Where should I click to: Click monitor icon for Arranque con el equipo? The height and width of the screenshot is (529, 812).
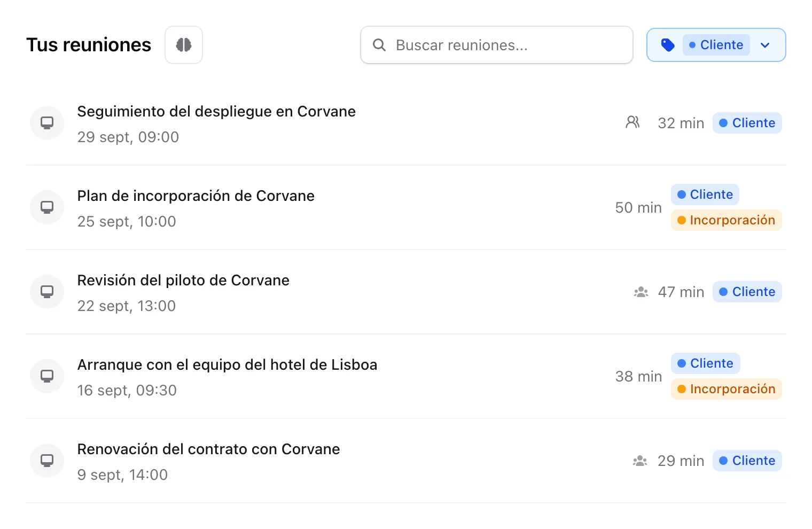coord(47,376)
